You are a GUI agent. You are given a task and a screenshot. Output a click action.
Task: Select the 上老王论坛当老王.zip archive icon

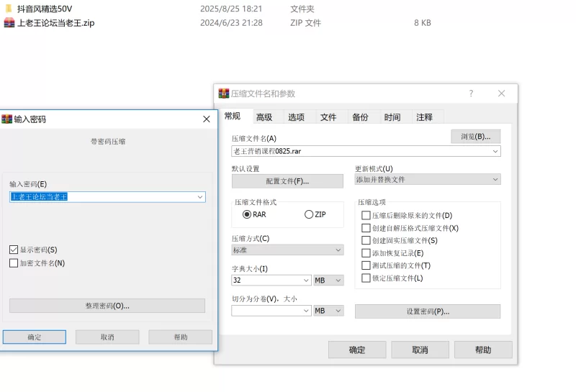[9, 23]
